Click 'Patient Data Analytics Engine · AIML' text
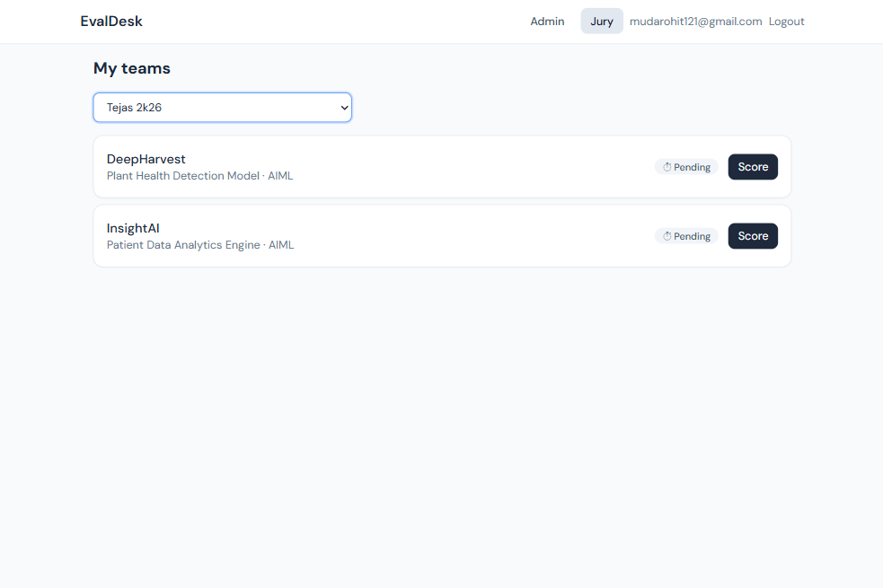Image resolution: width=883 pixels, height=588 pixels. (200, 245)
